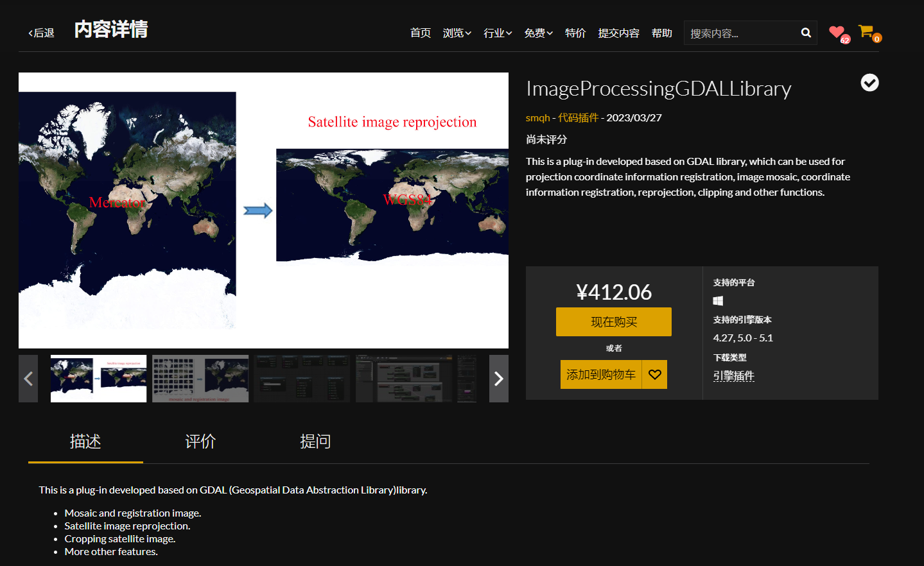Switch to the 评价 tab

200,442
